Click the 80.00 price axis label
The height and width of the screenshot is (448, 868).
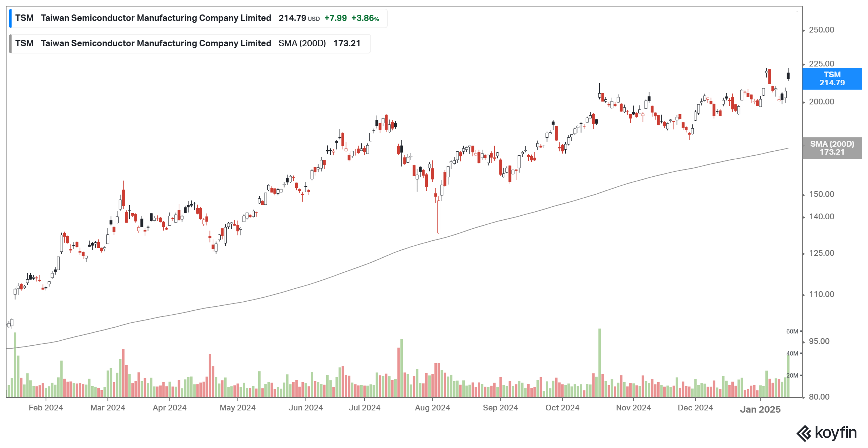tap(819, 397)
